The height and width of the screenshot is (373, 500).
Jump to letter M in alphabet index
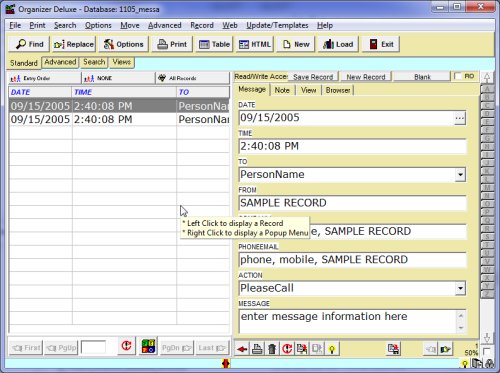pos(487,188)
